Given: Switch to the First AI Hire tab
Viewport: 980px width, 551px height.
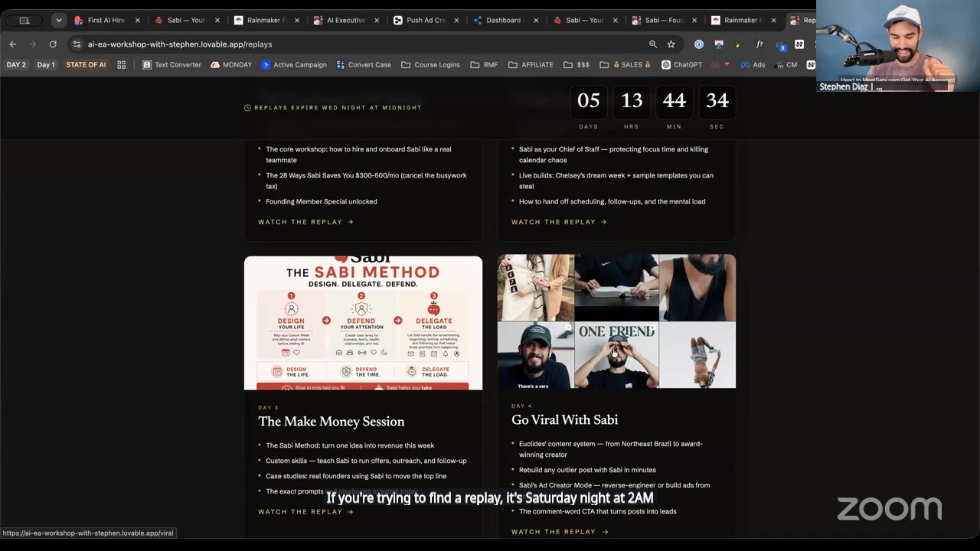Looking at the screenshot, I should [x=106, y=21].
